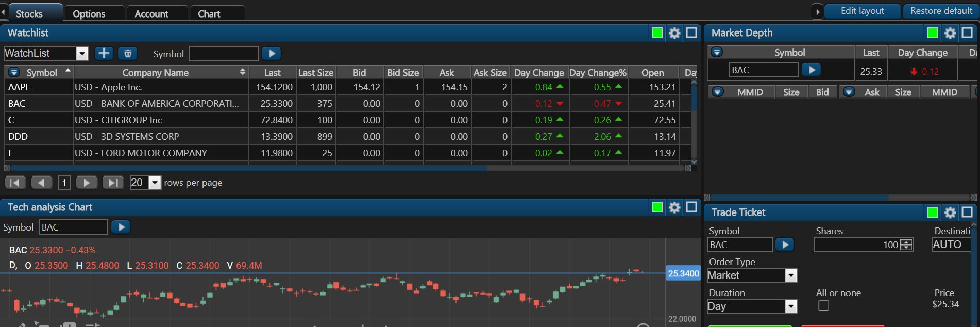This screenshot has width=980, height=327.
Task: Maximize the Trade Ticket panel
Action: coord(967,212)
